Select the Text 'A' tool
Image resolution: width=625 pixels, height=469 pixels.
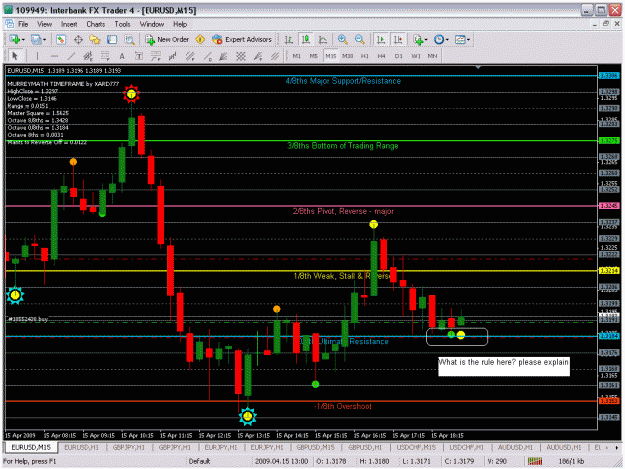click(x=122, y=56)
